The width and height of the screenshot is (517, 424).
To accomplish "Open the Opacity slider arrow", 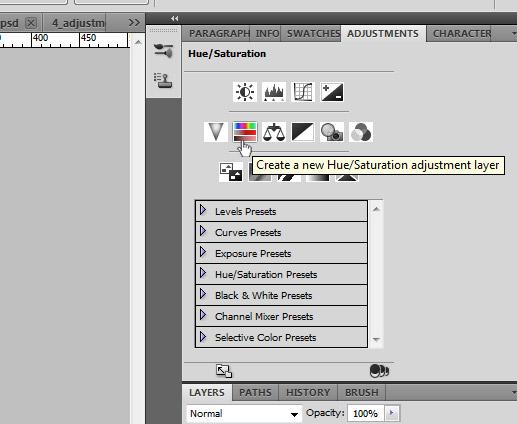I will tap(392, 413).
